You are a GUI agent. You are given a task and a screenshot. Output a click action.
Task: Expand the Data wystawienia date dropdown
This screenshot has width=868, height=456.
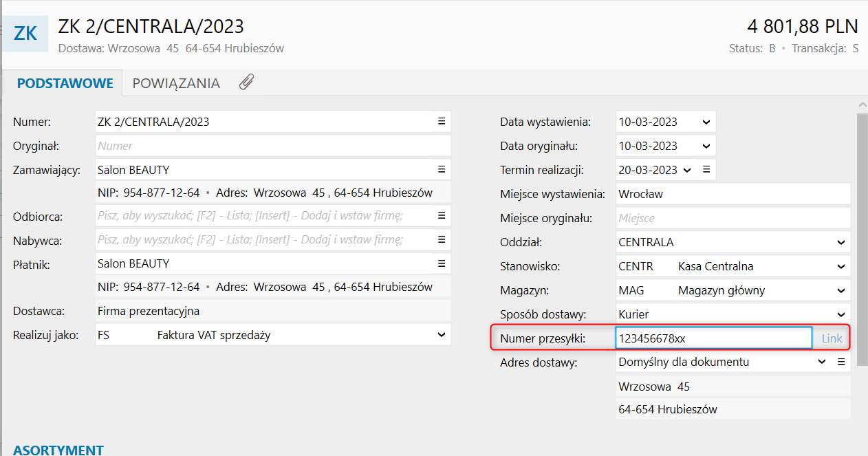(706, 122)
